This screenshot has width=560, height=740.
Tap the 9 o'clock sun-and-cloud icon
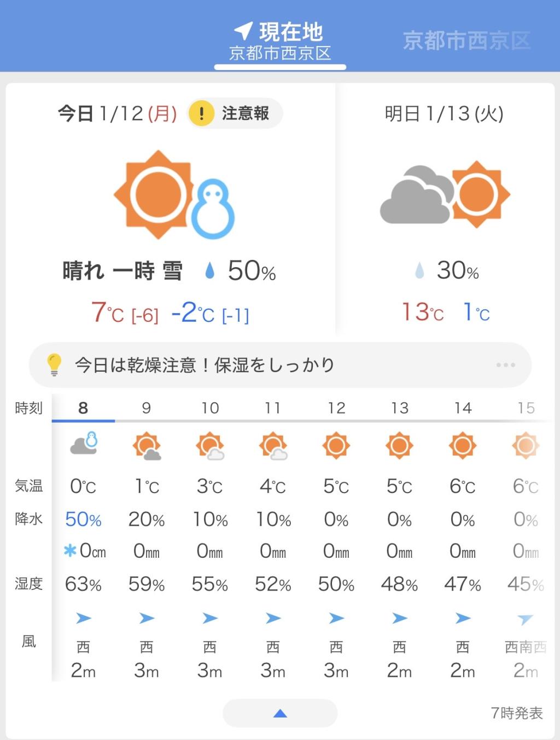pos(147,446)
